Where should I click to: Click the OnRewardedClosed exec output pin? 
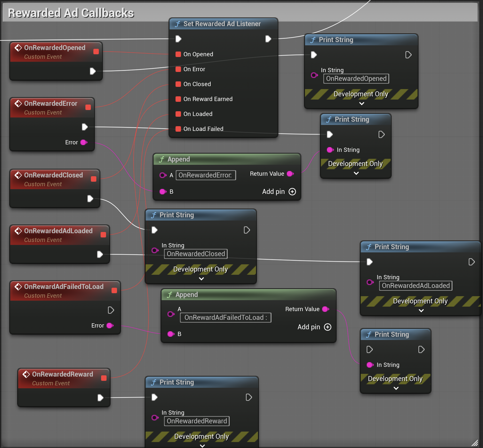[x=90, y=199]
